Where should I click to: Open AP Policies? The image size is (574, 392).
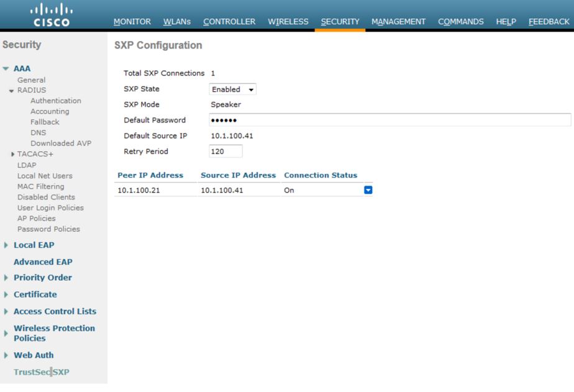coord(37,218)
